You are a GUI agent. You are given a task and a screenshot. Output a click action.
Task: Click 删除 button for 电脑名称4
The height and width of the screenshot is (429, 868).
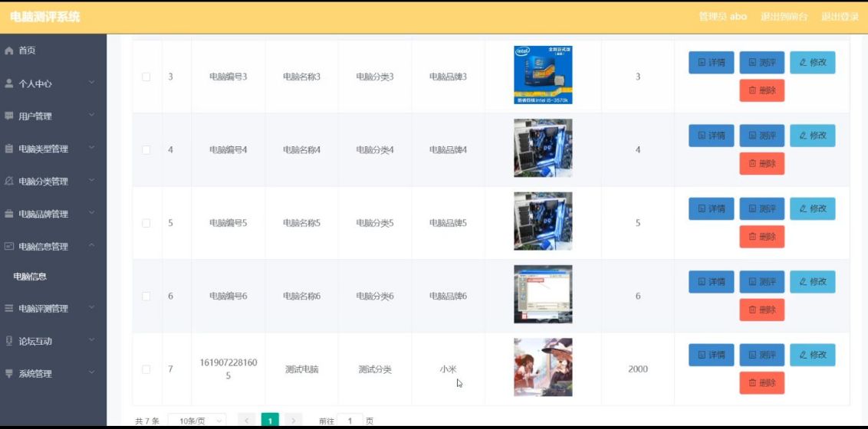(x=761, y=164)
